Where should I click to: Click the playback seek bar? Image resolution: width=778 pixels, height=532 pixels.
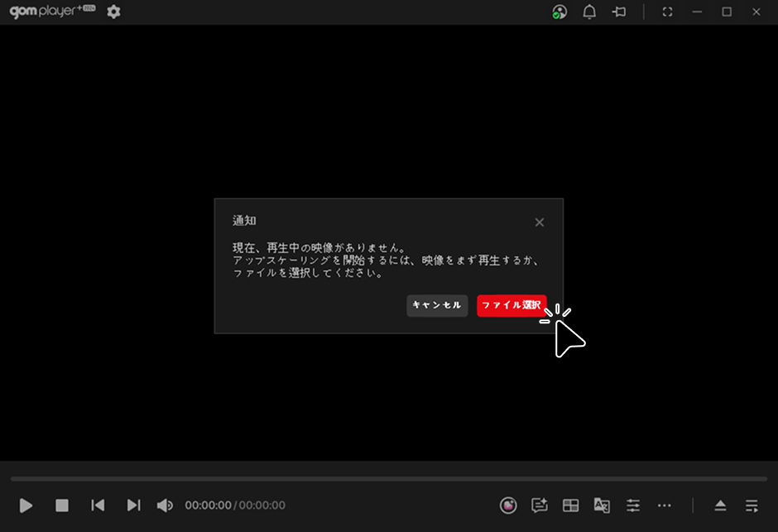pos(389,478)
